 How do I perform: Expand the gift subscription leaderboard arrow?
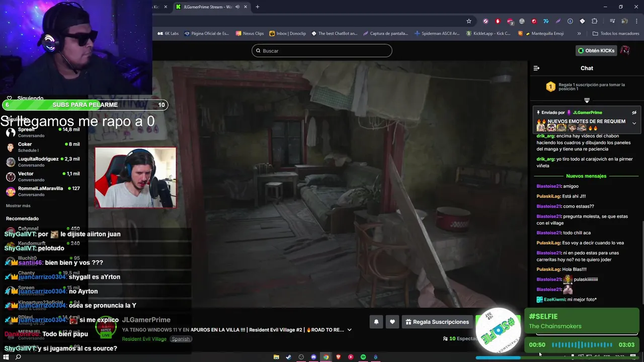point(587,101)
